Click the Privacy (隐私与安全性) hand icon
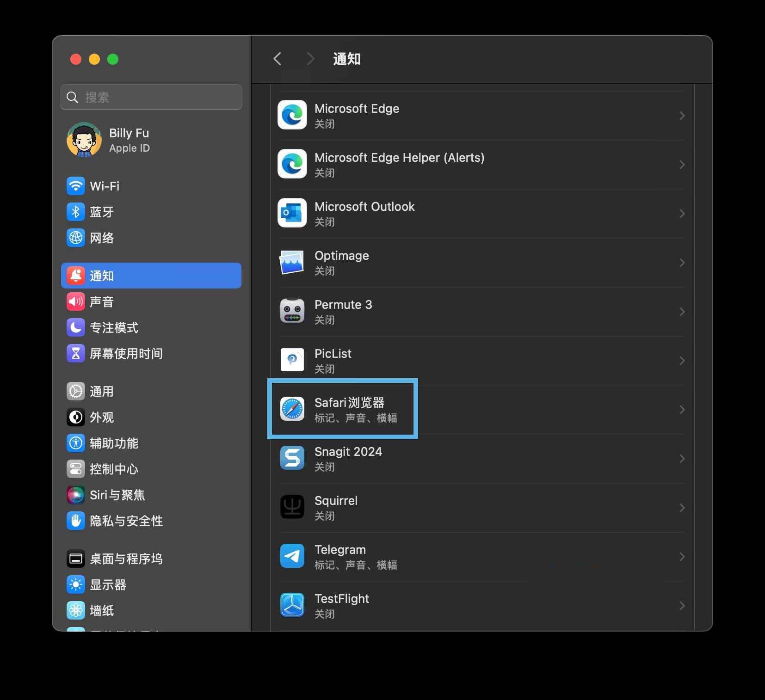 76,521
